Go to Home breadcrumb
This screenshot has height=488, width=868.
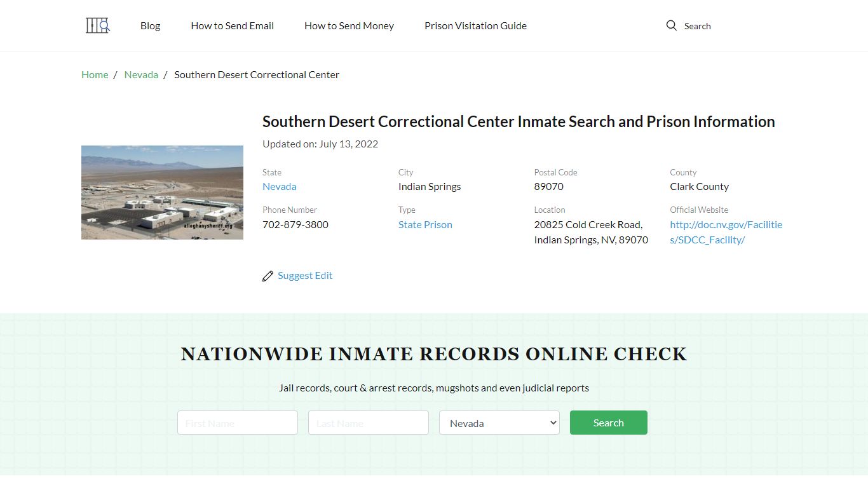(x=95, y=74)
